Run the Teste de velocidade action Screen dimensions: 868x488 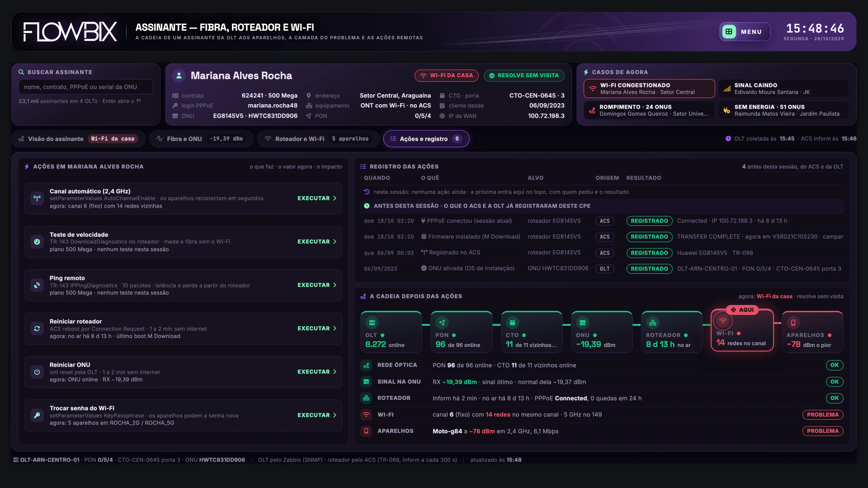point(317,242)
